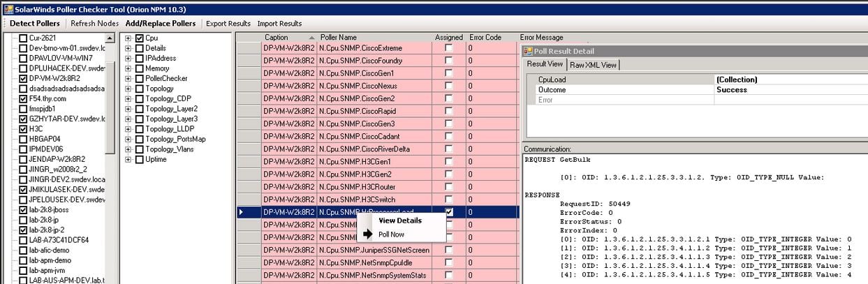Expand the Topology_CDP tree node
The height and width of the screenshot is (284, 868).
click(x=128, y=98)
